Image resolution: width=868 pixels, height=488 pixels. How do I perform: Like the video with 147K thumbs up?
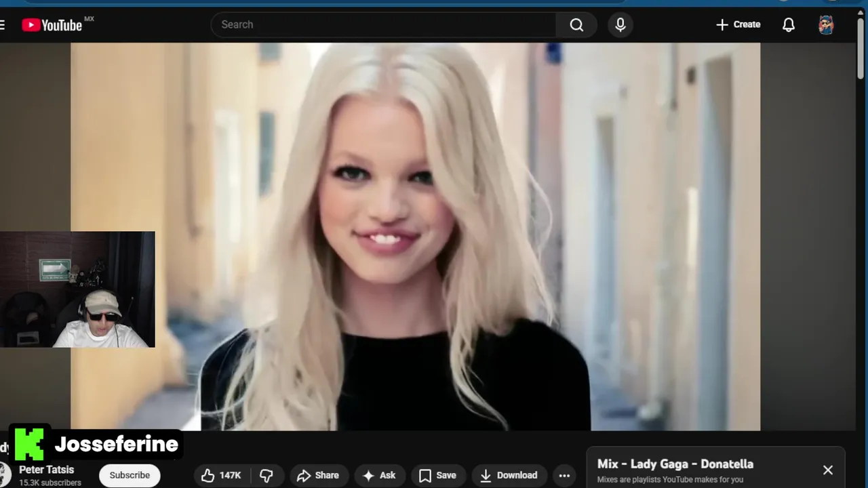point(222,475)
